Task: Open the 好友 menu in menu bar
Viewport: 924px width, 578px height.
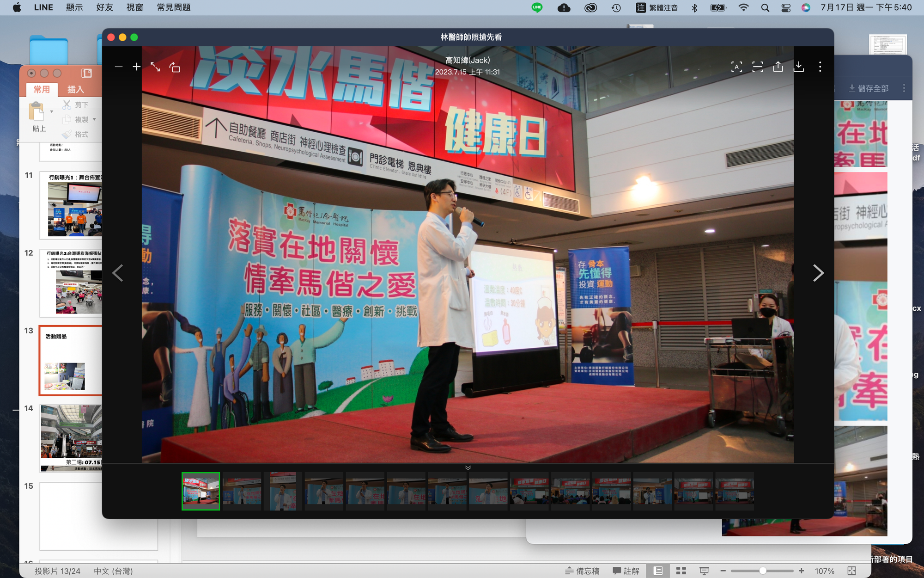Action: pyautogui.click(x=104, y=7)
